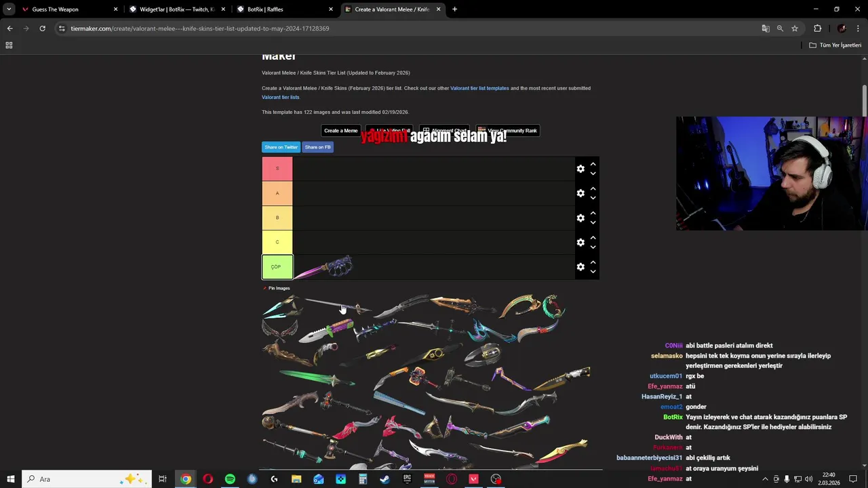Open Chrome extensions puzzle icon
The image size is (868, 488).
click(817, 28)
